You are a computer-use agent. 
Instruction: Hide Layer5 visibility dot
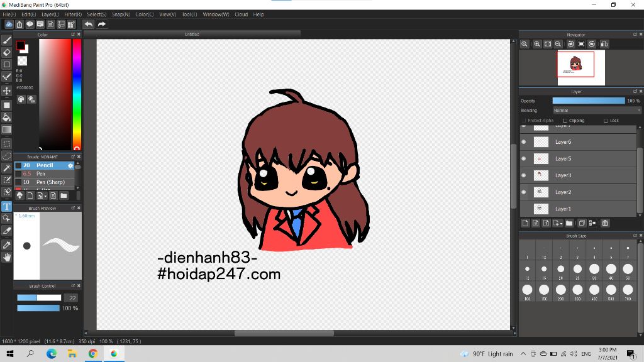(x=524, y=159)
